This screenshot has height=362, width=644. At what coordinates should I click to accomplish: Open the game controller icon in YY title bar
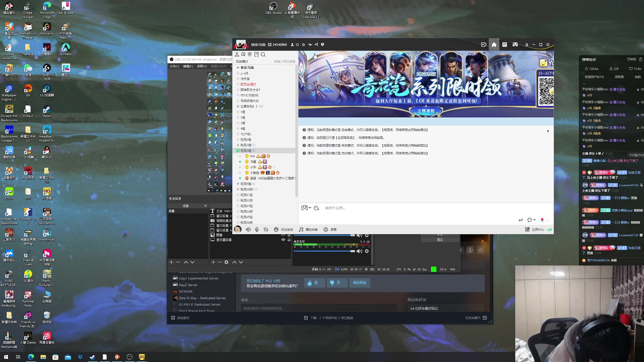coord(515,45)
